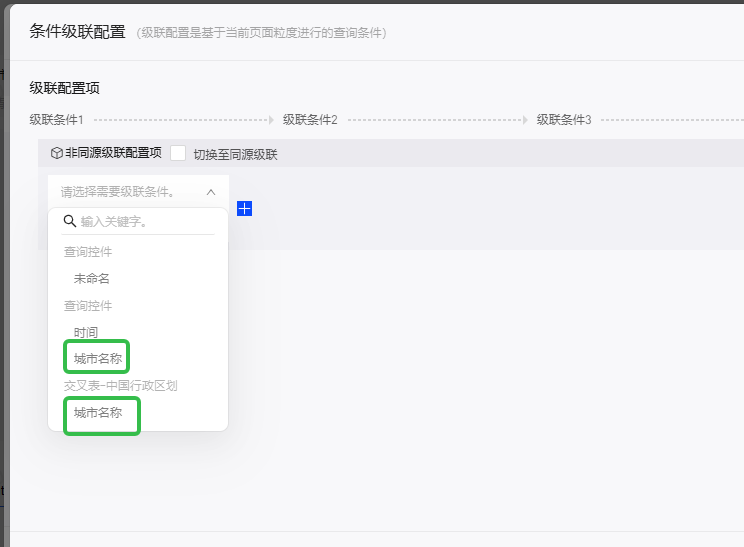
Task: Click the 级联条件2 step label
Action: (x=310, y=120)
